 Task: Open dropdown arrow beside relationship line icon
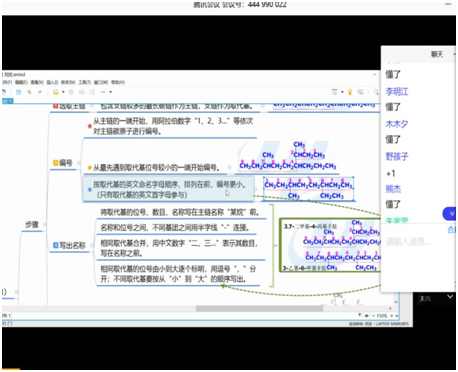pyautogui.click(x=111, y=92)
